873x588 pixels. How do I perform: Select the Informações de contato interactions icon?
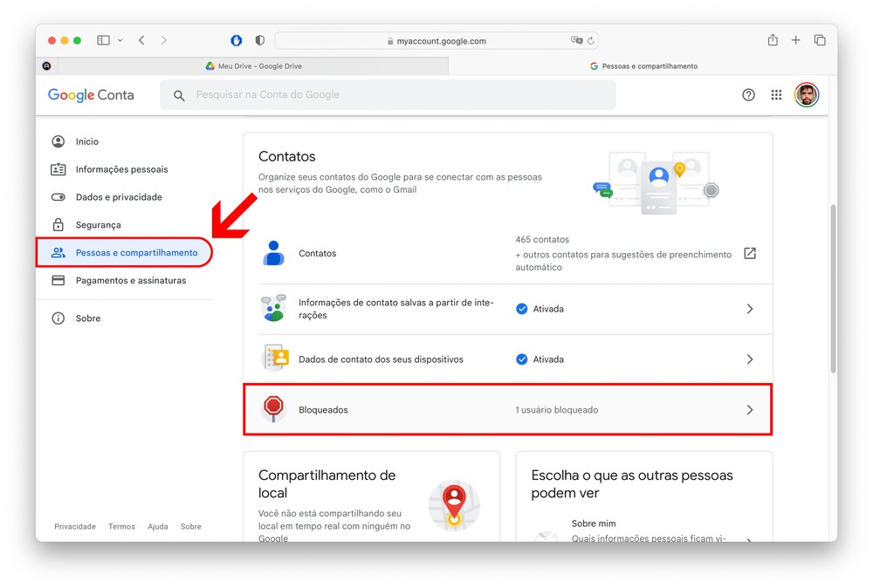coord(273,308)
